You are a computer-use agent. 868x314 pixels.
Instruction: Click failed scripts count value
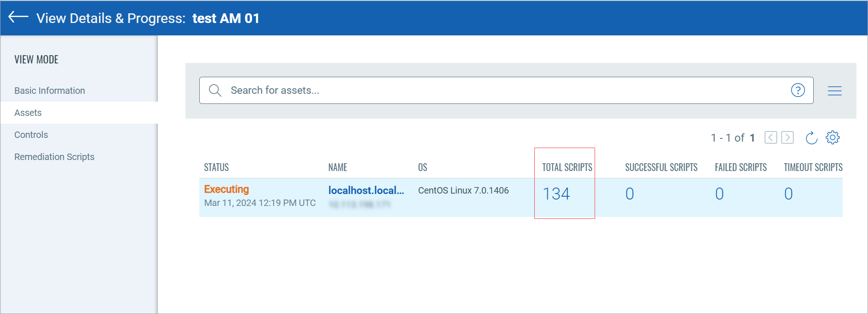point(719,194)
